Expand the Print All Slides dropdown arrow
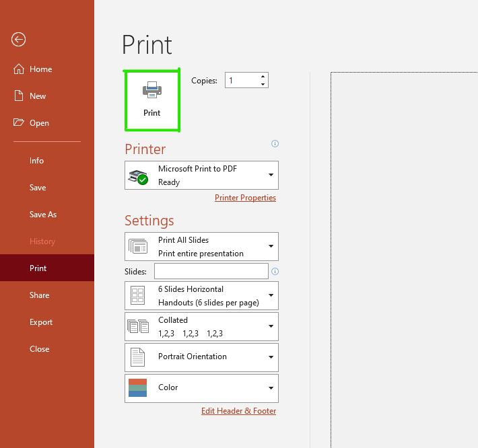Viewport: 478px width, 448px height. tap(271, 246)
